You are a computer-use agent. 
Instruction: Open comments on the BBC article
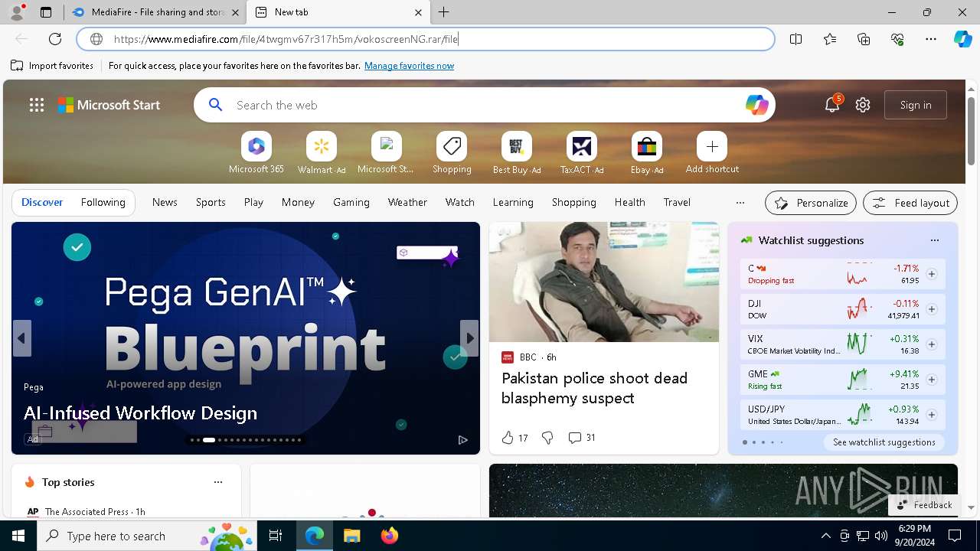(x=581, y=438)
